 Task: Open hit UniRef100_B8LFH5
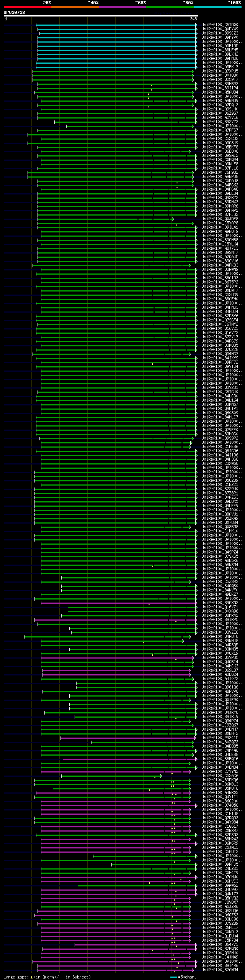[x=220, y=50]
